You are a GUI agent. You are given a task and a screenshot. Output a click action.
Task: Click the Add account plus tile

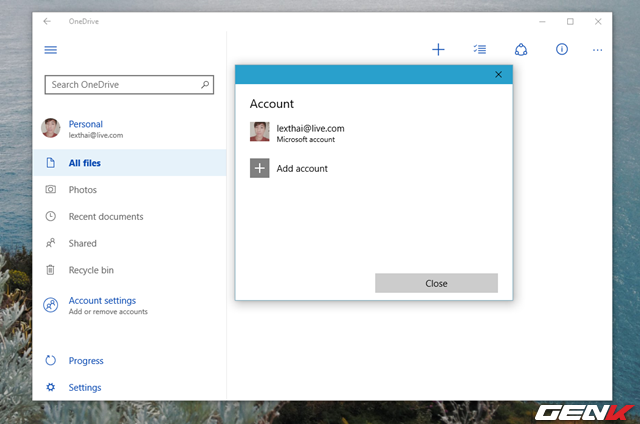(x=260, y=168)
